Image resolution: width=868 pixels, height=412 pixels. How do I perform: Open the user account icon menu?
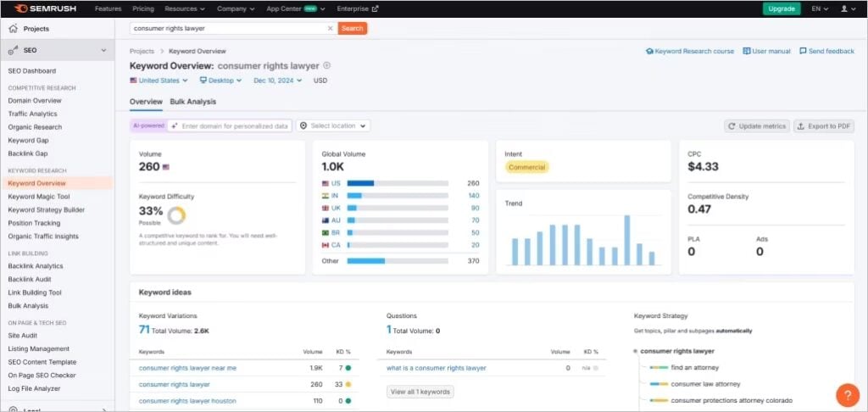848,8
